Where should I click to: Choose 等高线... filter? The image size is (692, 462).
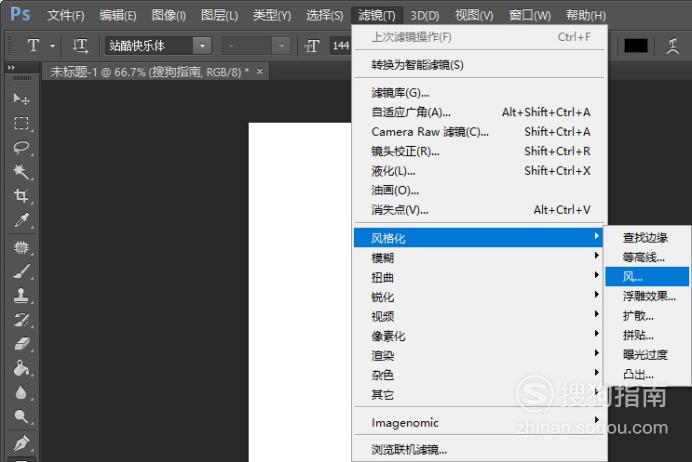pos(647,257)
